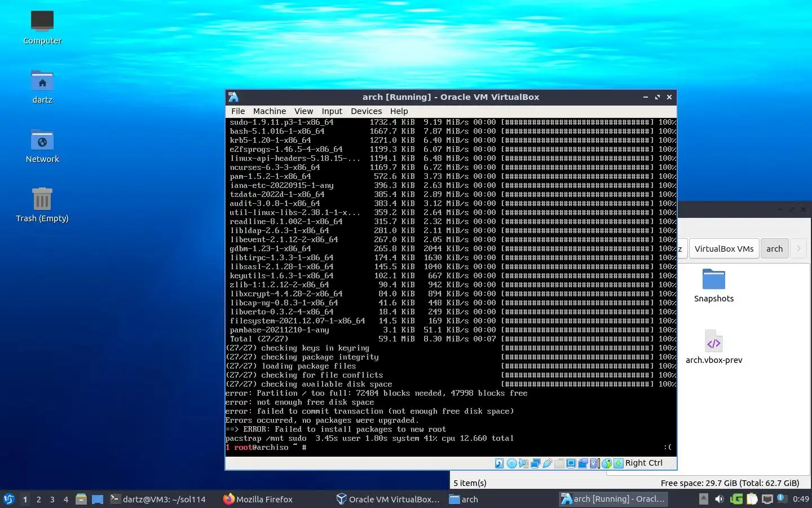The width and height of the screenshot is (812, 508).
Task: Click the volume speaker tray icon
Action: tap(719, 499)
